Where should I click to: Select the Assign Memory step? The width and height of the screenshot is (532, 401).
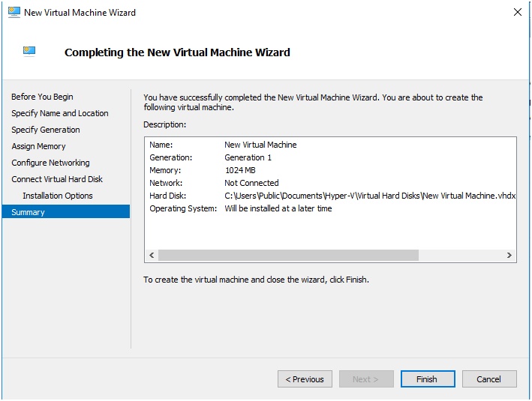point(38,146)
